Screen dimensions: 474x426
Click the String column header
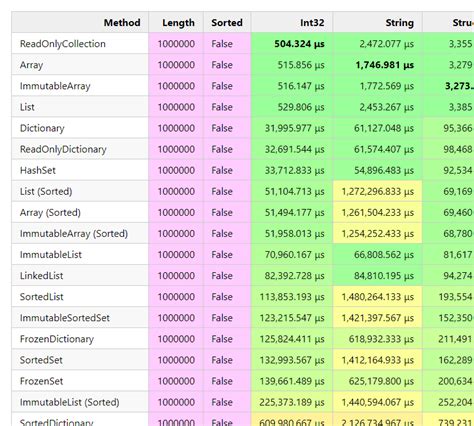click(377, 22)
